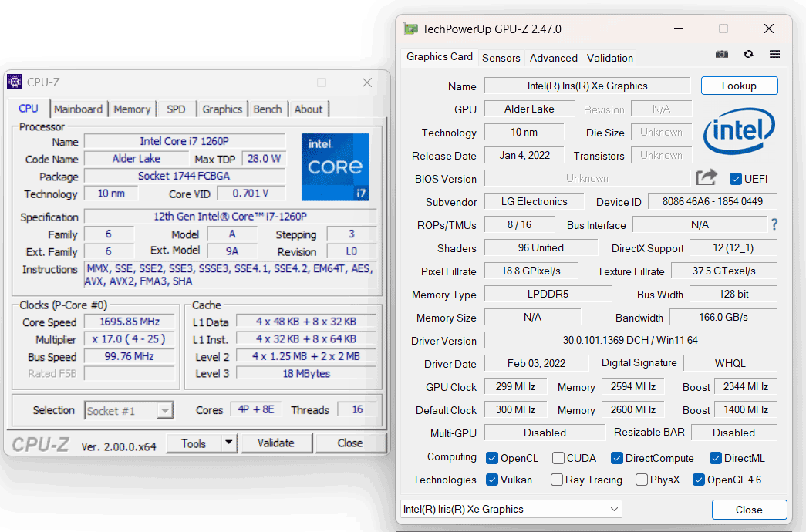Click the Cores 4P + 8E value
Image resolution: width=806 pixels, height=532 pixels.
pos(256,409)
